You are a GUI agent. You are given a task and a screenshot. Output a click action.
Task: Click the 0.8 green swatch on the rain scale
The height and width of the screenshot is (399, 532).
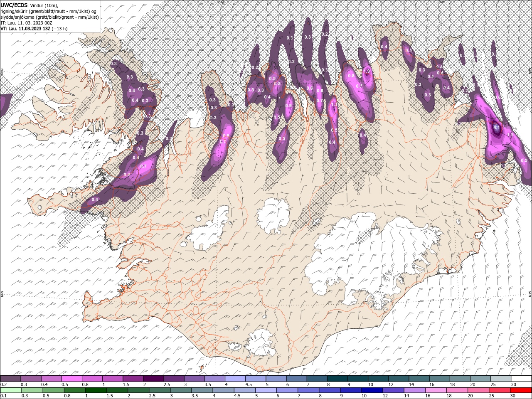click(74, 390)
